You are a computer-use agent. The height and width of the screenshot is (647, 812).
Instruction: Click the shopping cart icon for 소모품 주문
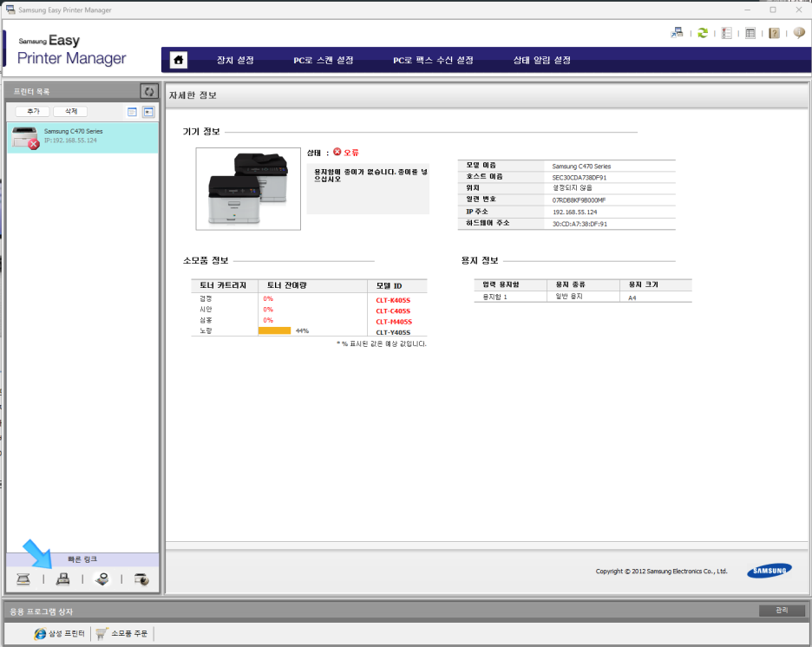(x=101, y=633)
